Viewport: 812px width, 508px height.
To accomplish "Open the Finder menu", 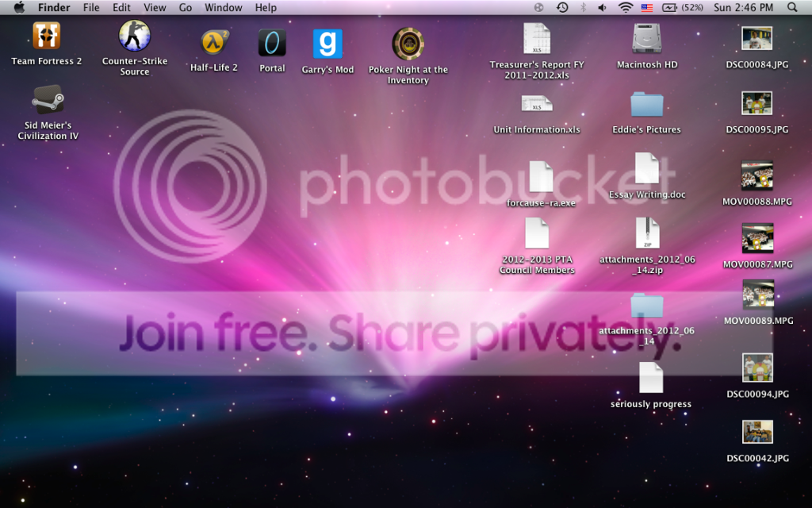I will (54, 7).
